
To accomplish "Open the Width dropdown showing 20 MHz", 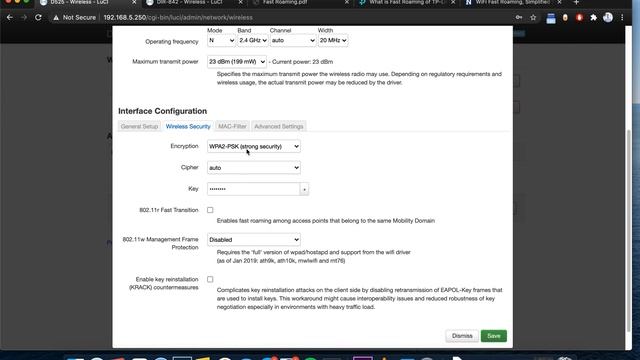I will click(x=333, y=40).
